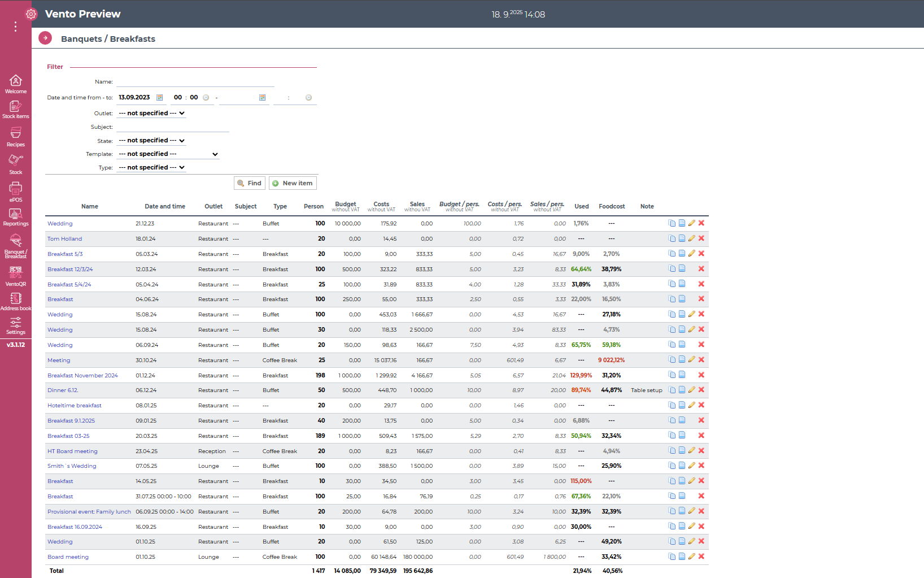The height and width of the screenshot is (578, 924).
Task: Open Recipes from the sidebar
Action: click(15, 136)
